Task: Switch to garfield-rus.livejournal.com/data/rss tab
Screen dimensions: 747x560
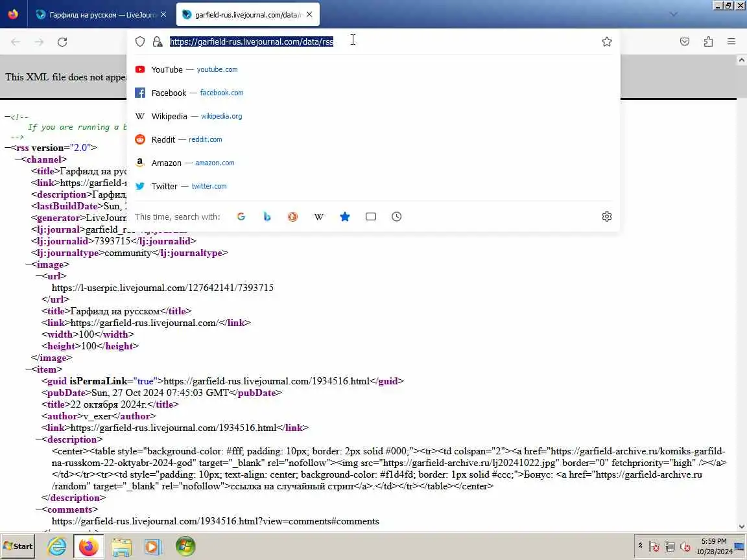Action: click(x=248, y=15)
